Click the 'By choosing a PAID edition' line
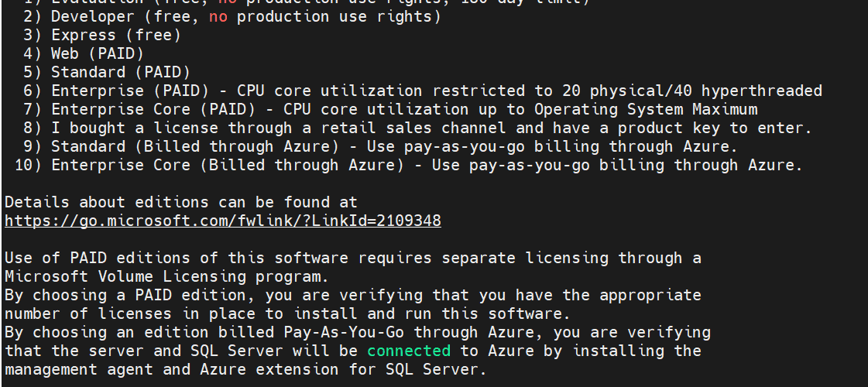Image resolution: width=868 pixels, height=387 pixels. [353, 295]
